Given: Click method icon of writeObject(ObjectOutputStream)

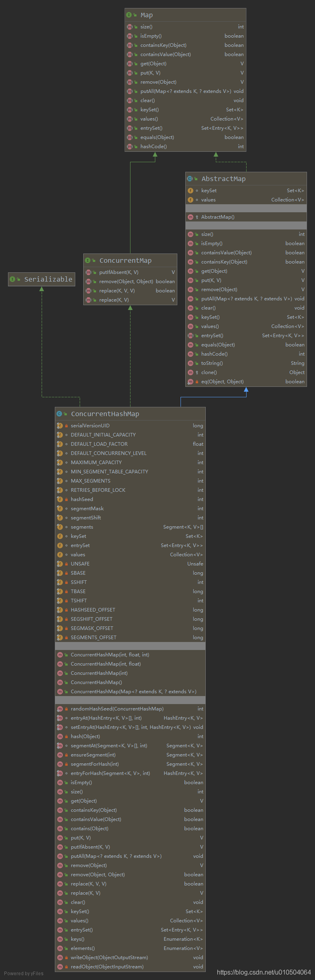Looking at the screenshot, I should [x=60, y=958].
